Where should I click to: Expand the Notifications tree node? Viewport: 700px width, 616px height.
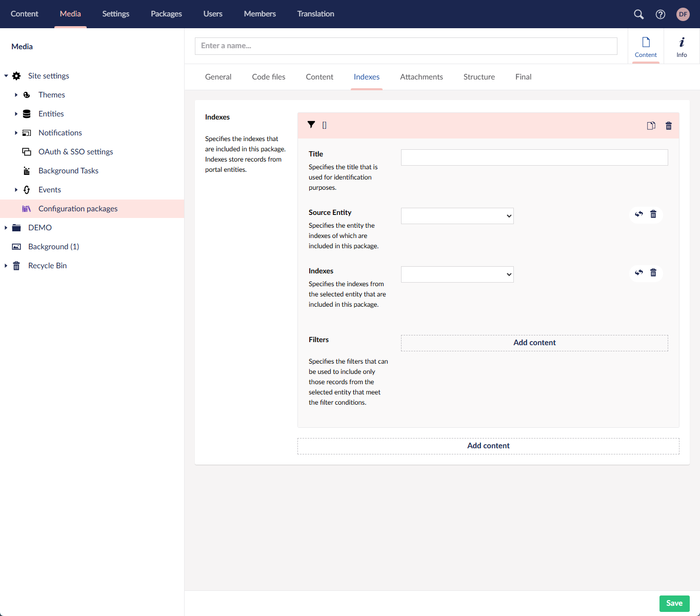pos(16,133)
